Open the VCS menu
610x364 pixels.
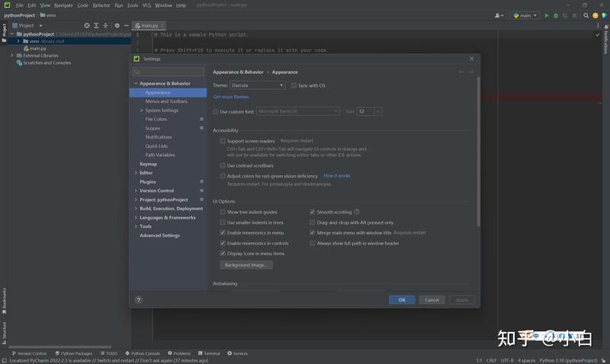click(x=146, y=5)
